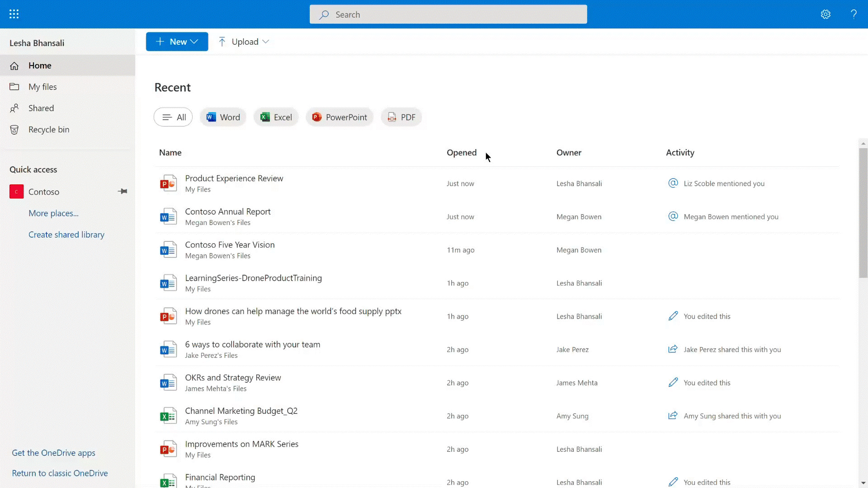Click the mention icon for Liz Scoble

[673, 183]
